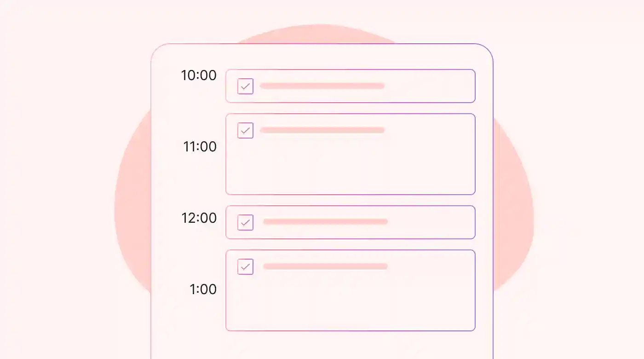Click the 10:00 task's placeholder title line
The image size is (644, 359).
(322, 86)
